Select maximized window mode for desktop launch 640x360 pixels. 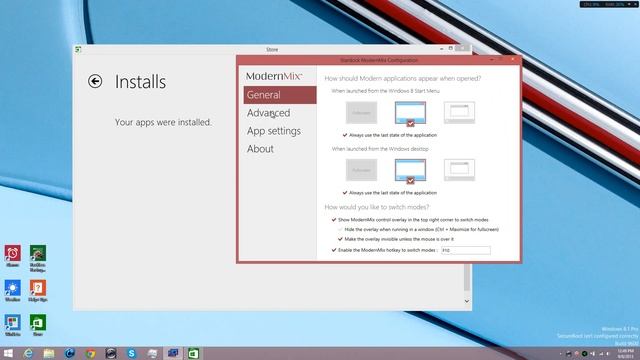(410, 171)
